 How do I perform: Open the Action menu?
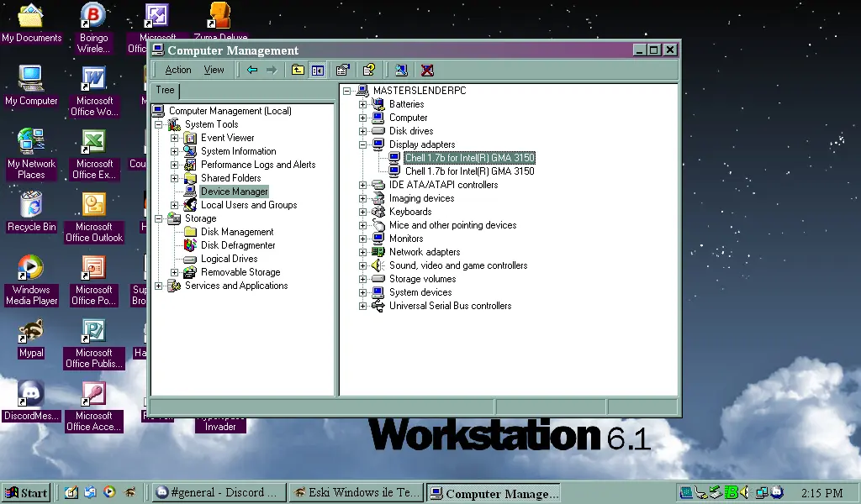point(178,70)
